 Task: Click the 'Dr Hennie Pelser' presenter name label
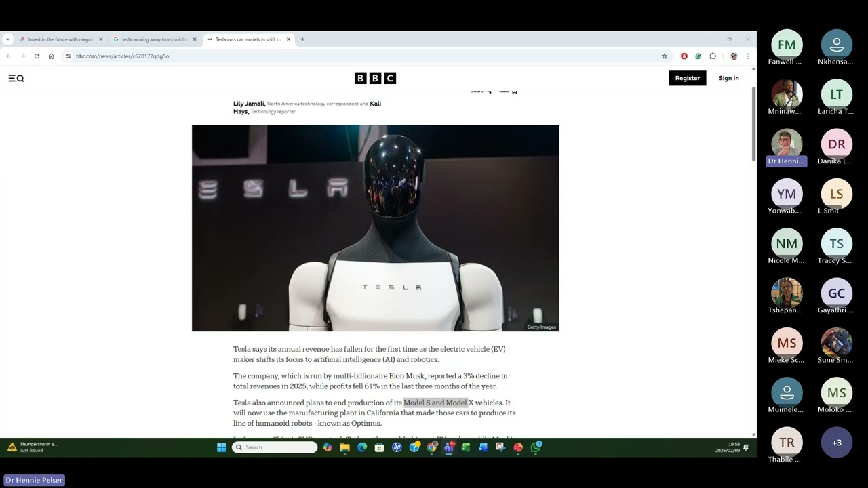(x=34, y=480)
